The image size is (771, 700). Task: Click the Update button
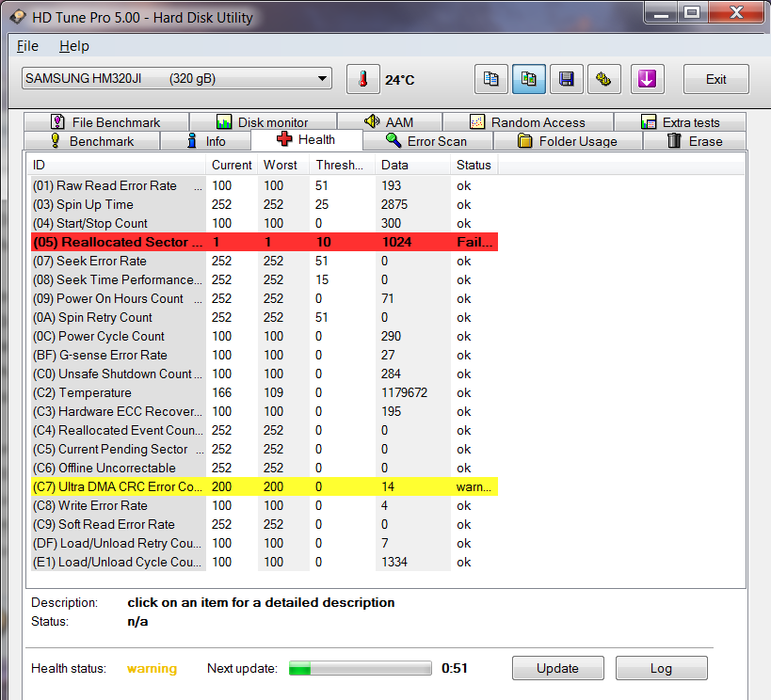point(557,668)
